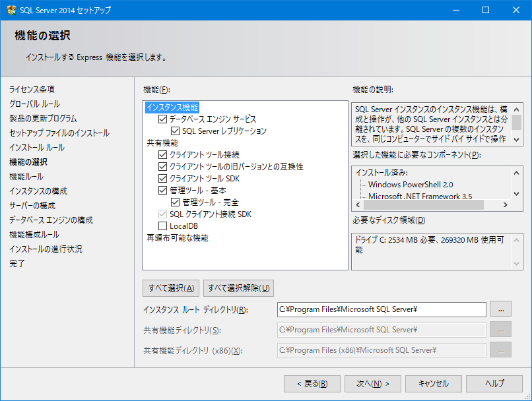Click ライセンス条項 step in sidebar
Viewport: 532px width, 401px height.
(32, 89)
